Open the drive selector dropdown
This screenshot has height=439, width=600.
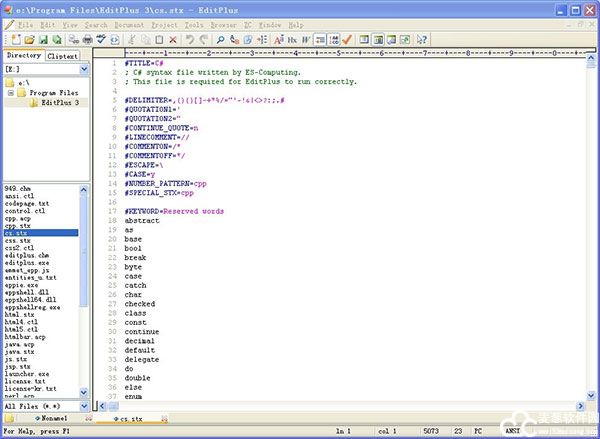tap(84, 69)
